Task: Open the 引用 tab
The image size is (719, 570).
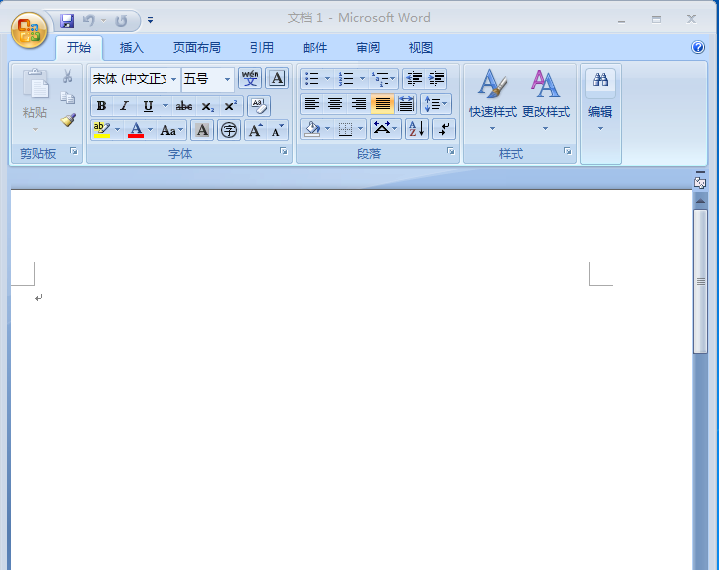Action: click(x=262, y=48)
